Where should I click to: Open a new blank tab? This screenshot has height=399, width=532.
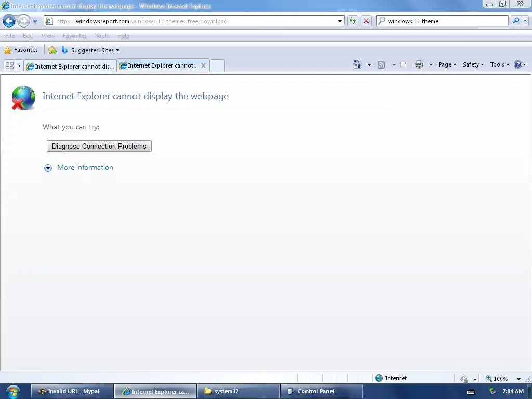[217, 65]
